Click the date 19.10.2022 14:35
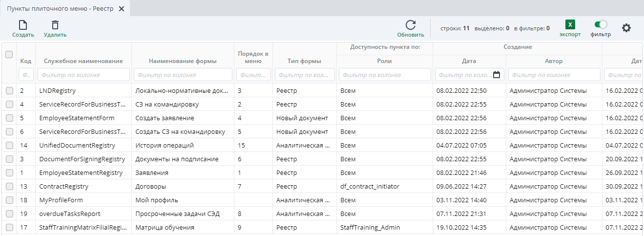 (461, 227)
